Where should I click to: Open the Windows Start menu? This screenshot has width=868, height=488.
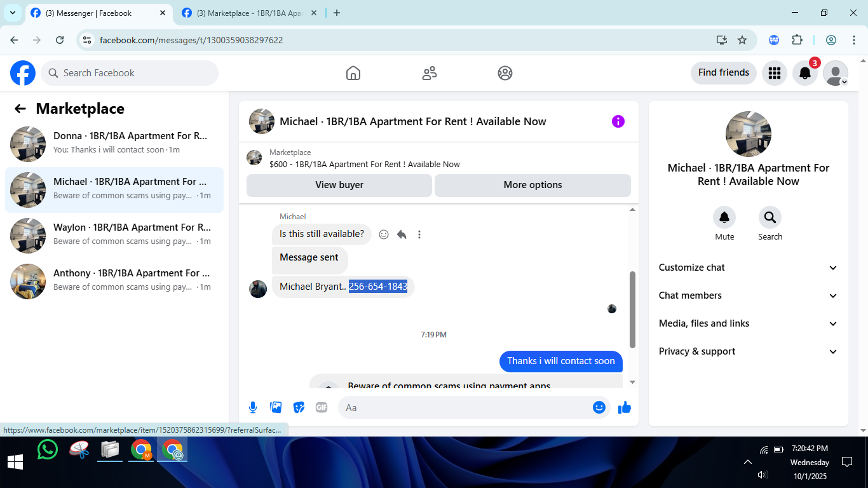coord(15,462)
